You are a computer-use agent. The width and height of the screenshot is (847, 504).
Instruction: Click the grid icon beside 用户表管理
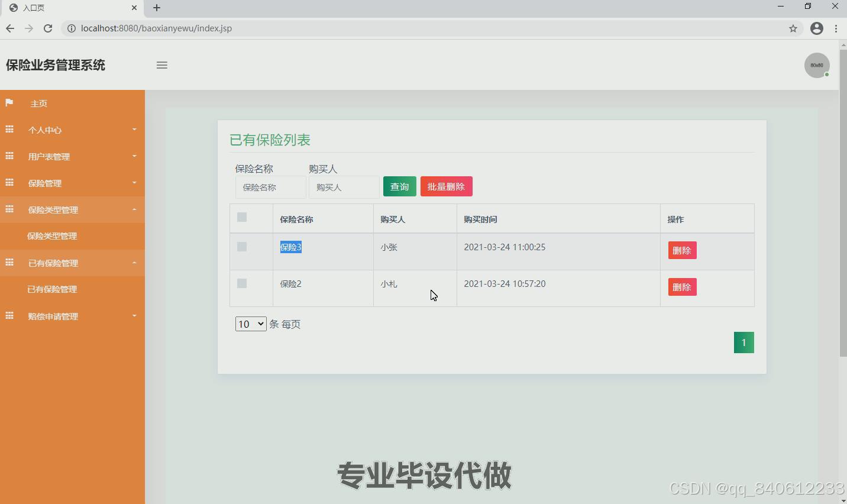click(x=9, y=156)
